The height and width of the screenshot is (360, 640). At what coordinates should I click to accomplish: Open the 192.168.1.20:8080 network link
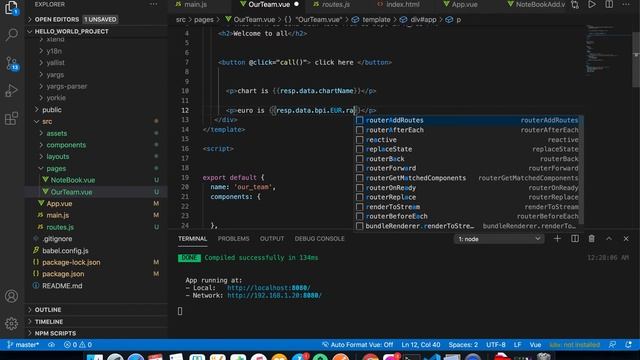(274, 296)
